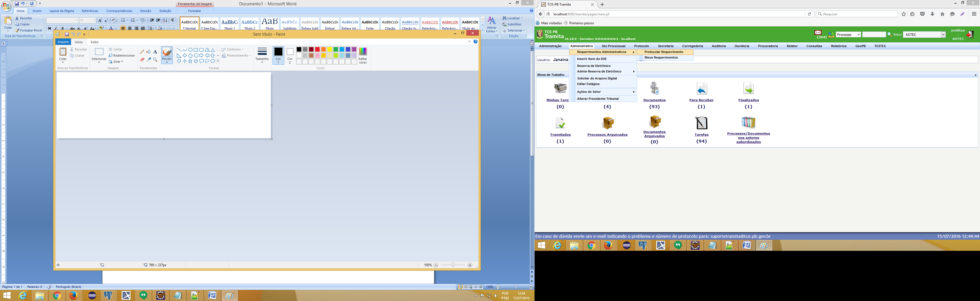Activate Cor 1 foreground color selector
This screenshot has width=980, height=301.
[x=278, y=55]
